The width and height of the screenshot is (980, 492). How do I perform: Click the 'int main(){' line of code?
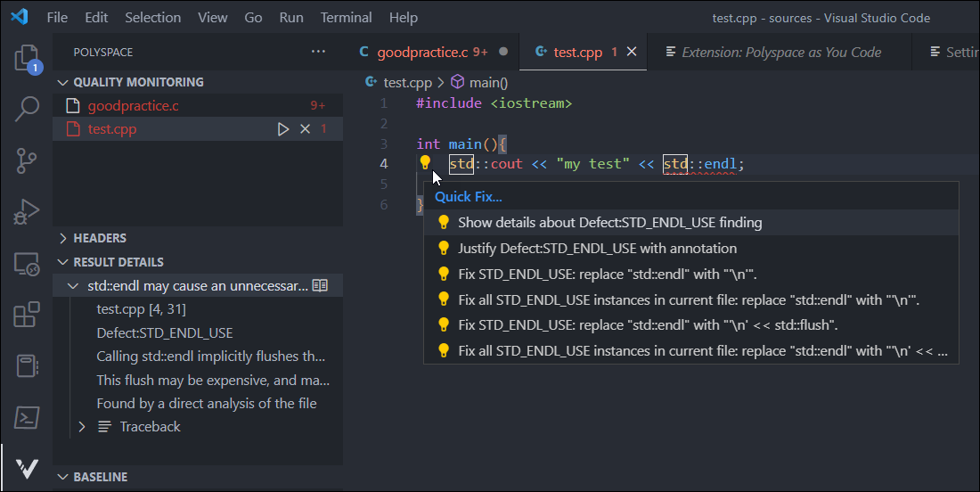coord(461,143)
